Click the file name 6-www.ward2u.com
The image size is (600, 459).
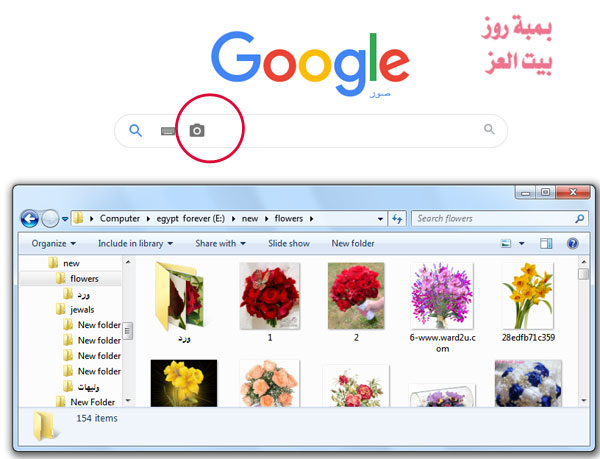442,343
